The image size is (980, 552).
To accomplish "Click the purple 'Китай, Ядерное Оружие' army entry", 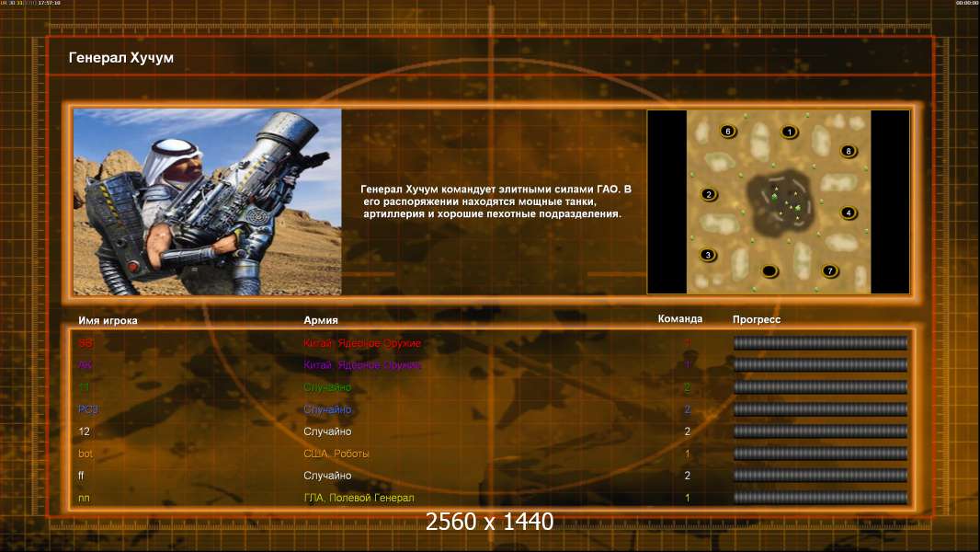I will point(362,365).
